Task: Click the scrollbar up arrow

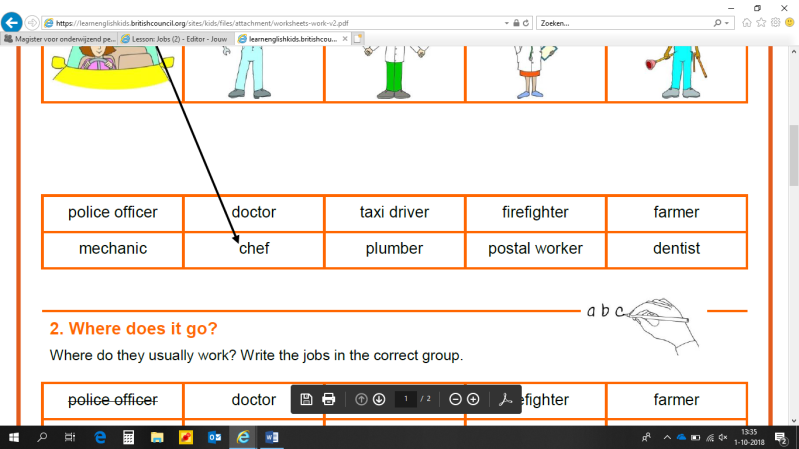Action: [x=794, y=52]
